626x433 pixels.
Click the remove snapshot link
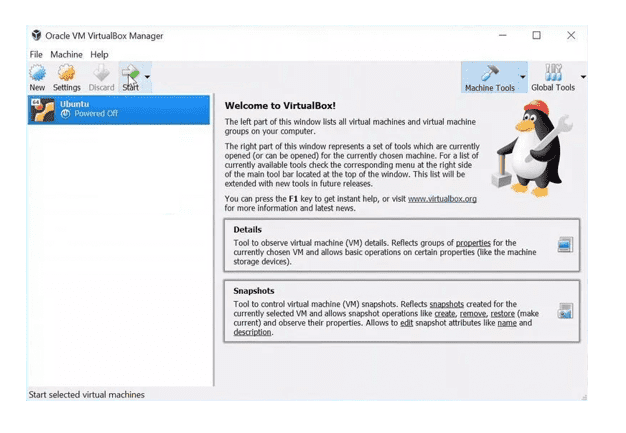[x=473, y=314]
